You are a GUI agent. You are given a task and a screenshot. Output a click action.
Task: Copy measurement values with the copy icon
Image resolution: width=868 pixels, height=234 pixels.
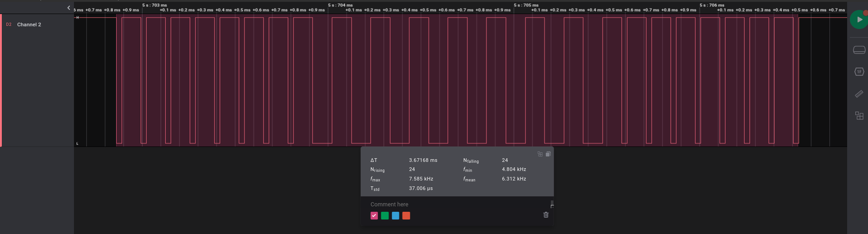[548, 154]
